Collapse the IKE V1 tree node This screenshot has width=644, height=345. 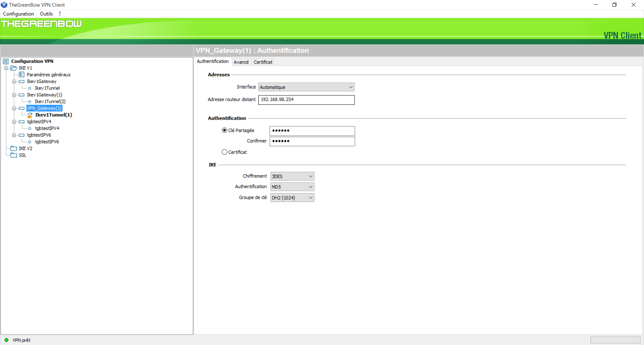[x=6, y=68]
